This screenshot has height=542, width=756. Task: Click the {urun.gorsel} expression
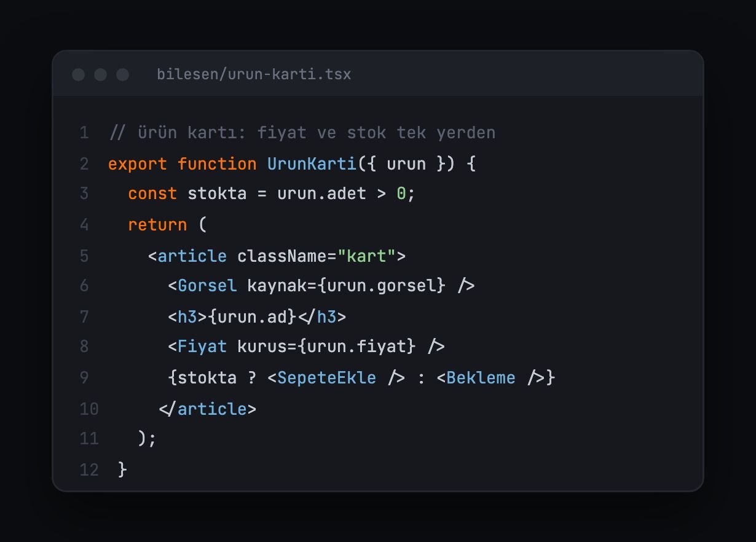point(381,286)
